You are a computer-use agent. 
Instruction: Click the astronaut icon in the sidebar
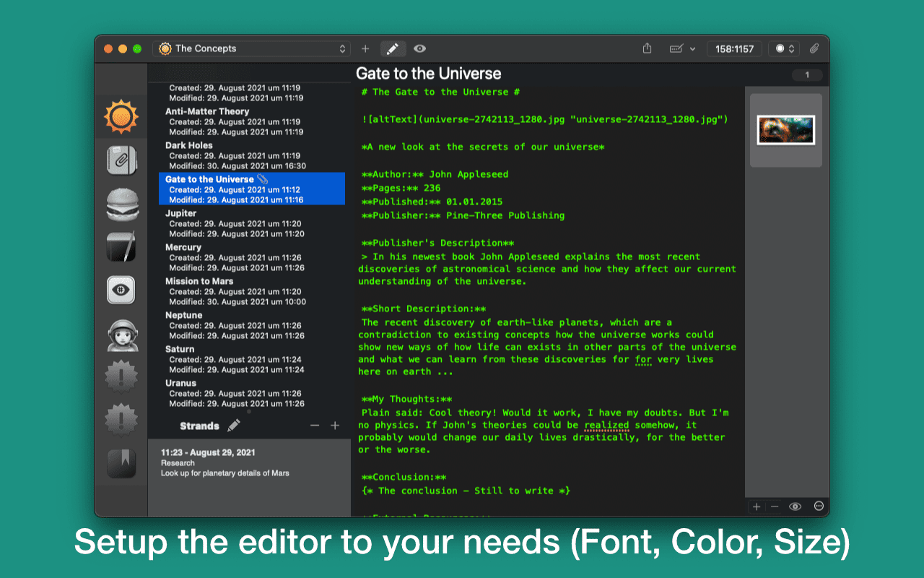[121, 334]
